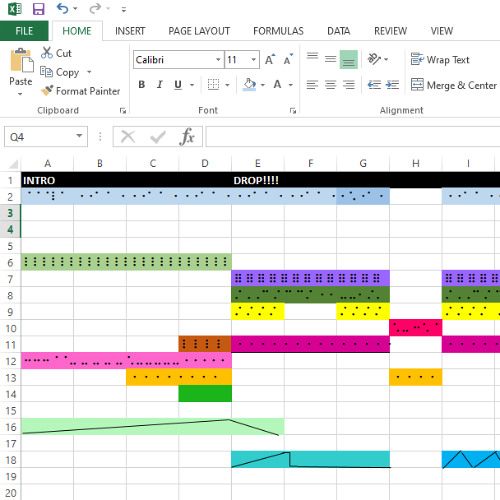Toggle Bottom Align button

pos(348,59)
